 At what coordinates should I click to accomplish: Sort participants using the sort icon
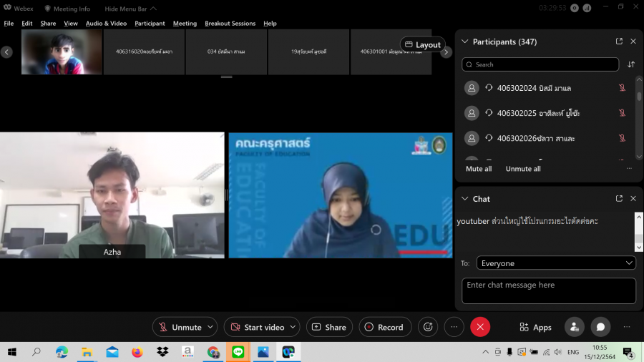[x=631, y=64]
